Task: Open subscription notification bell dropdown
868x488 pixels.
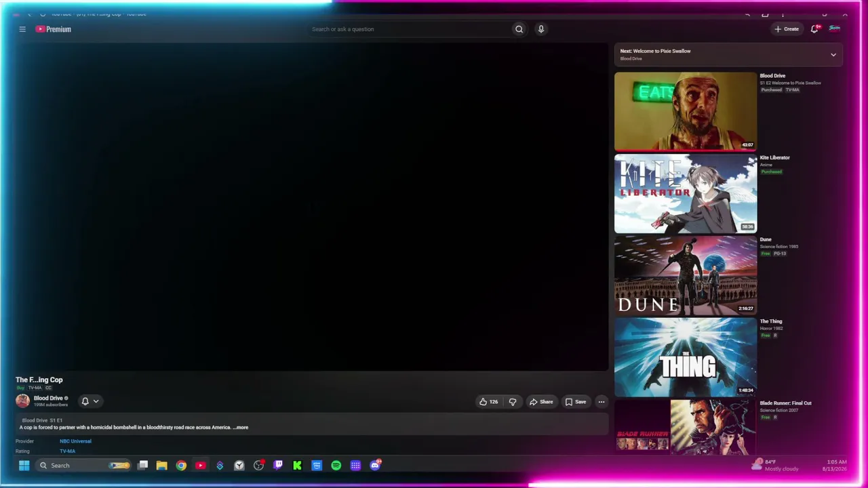Action: pyautogui.click(x=90, y=401)
